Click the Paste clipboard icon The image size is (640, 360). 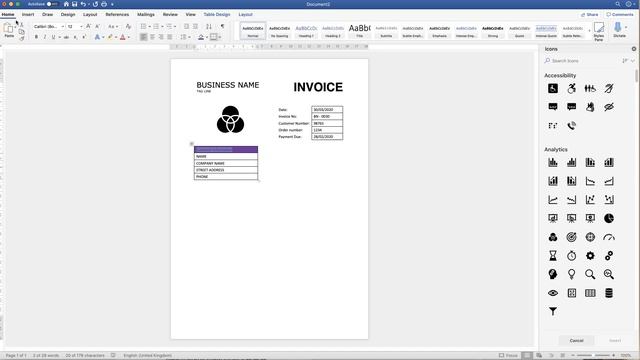click(x=8, y=28)
